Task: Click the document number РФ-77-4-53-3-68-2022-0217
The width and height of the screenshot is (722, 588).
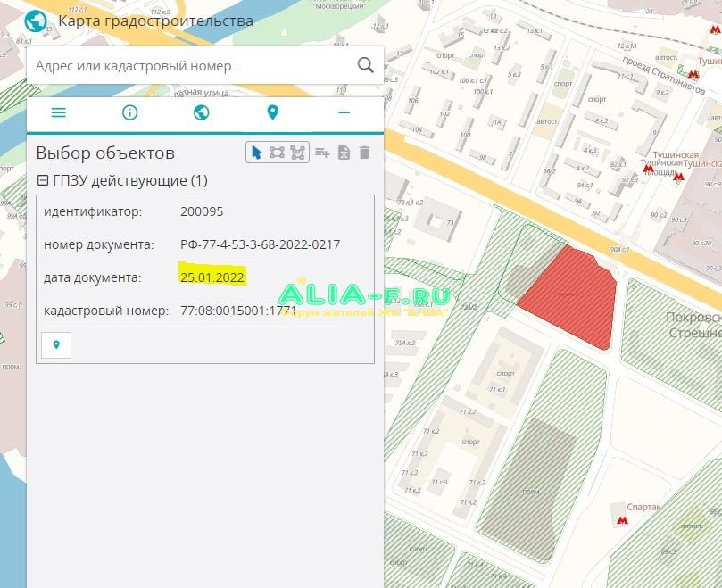Action: click(x=261, y=244)
